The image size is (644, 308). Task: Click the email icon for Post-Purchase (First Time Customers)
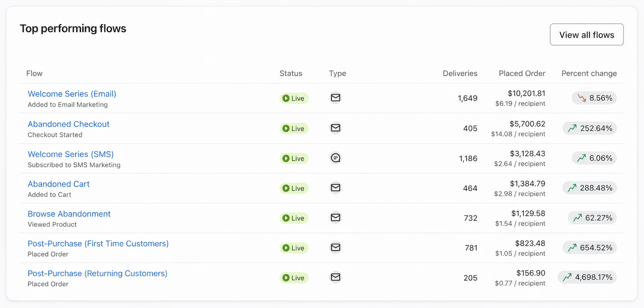click(x=335, y=247)
